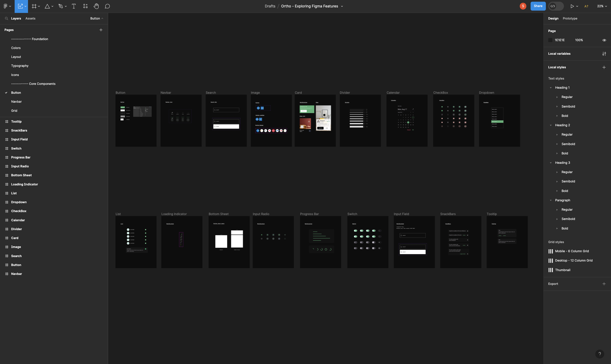Select the Text tool
Viewport: 611px width, 364px height.
(x=74, y=6)
